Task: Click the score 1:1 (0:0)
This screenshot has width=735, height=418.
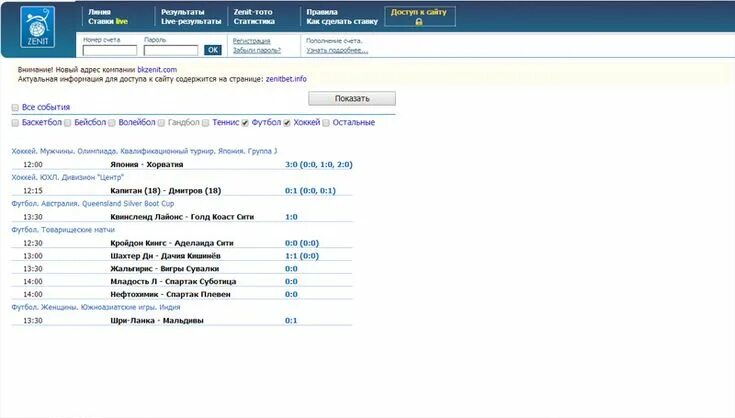Action: pos(302,256)
